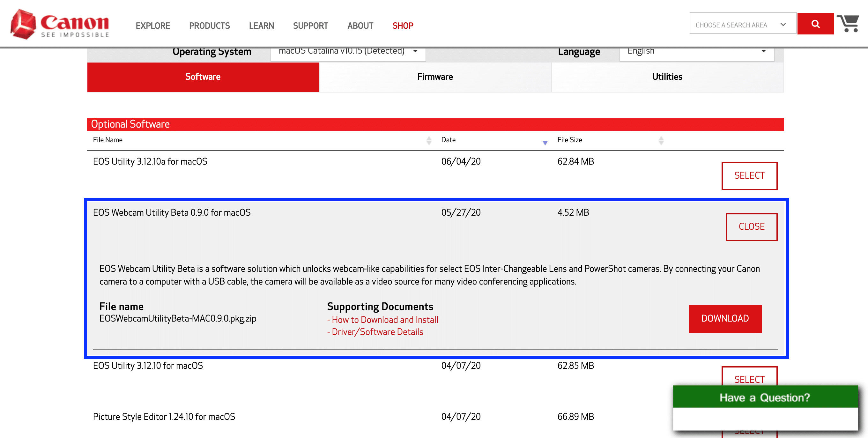Open the Support menu
The height and width of the screenshot is (438, 868).
coord(310,26)
